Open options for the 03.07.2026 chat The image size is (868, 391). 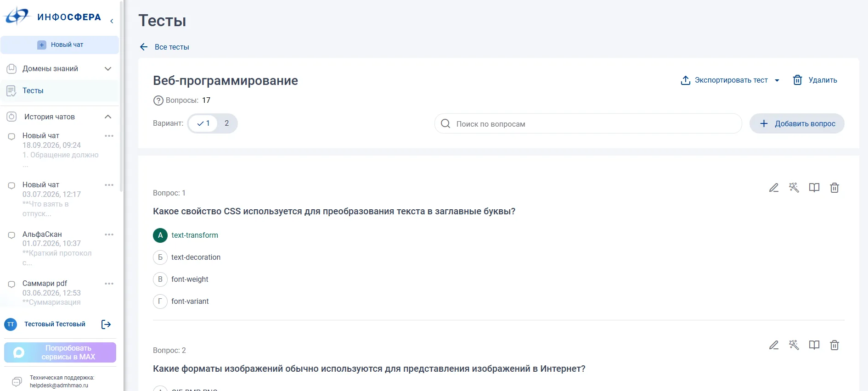pyautogui.click(x=109, y=185)
